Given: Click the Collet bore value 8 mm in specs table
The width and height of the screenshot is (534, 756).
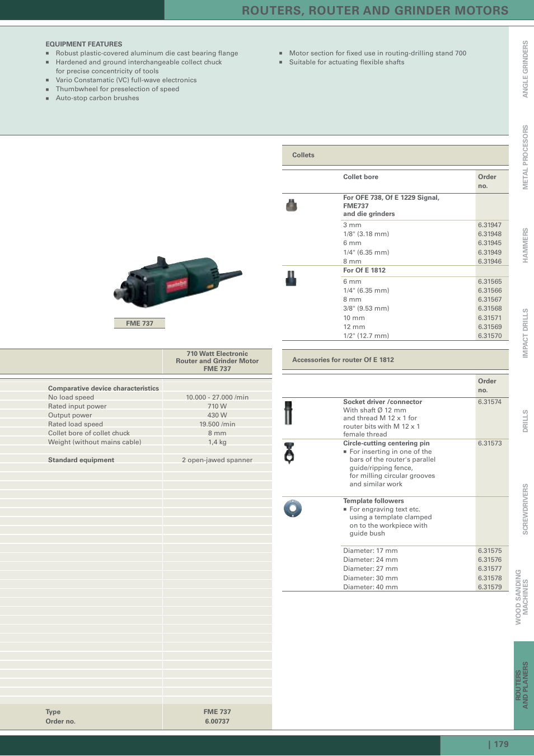Looking at the screenshot, I should 217,433.
